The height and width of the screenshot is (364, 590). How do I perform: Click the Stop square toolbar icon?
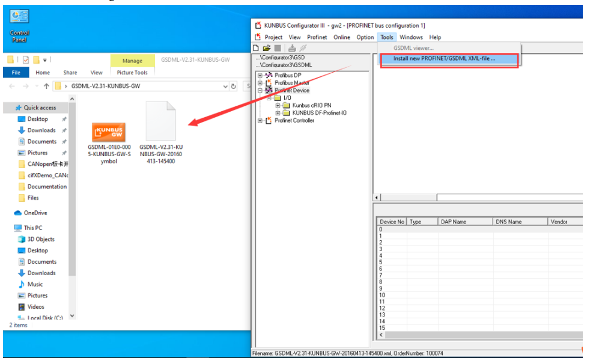point(278,48)
